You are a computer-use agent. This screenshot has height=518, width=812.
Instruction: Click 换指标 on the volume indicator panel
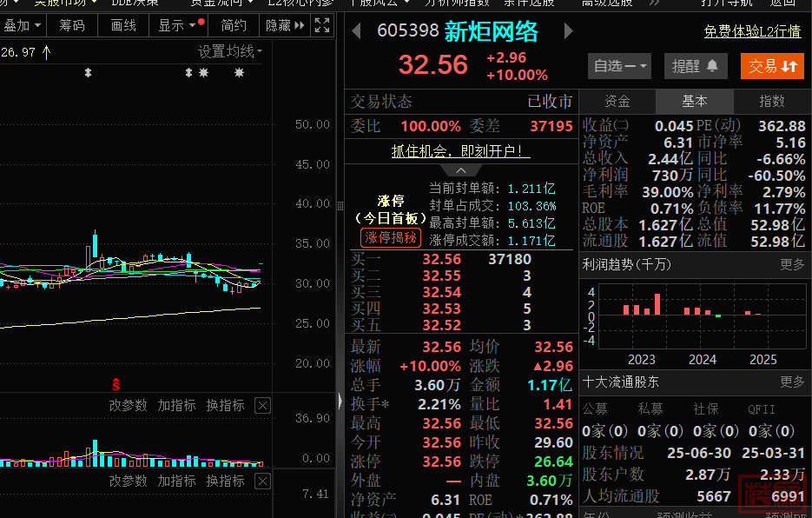click(x=225, y=406)
